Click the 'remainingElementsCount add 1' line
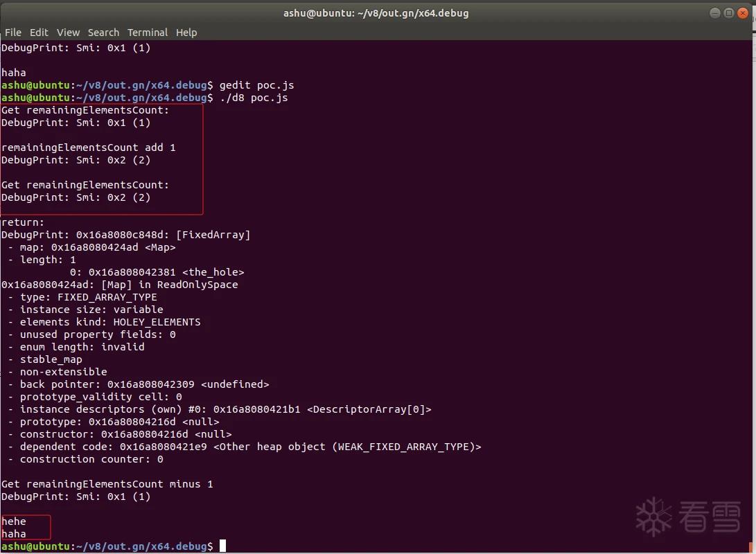Screen dimensions: 756x554 pyautogui.click(x=88, y=148)
